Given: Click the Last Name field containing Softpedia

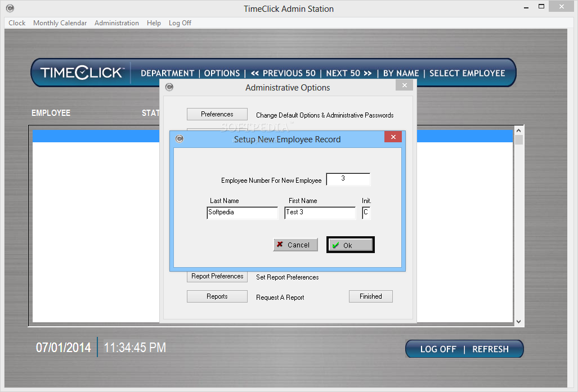Looking at the screenshot, I should 242,213.
